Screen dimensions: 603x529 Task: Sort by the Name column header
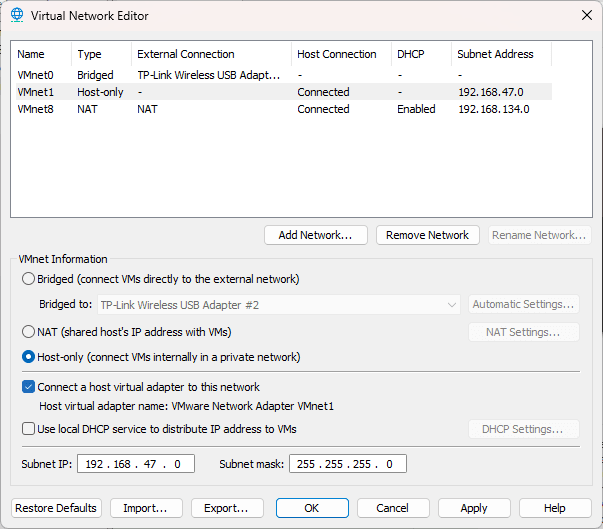coord(31,54)
